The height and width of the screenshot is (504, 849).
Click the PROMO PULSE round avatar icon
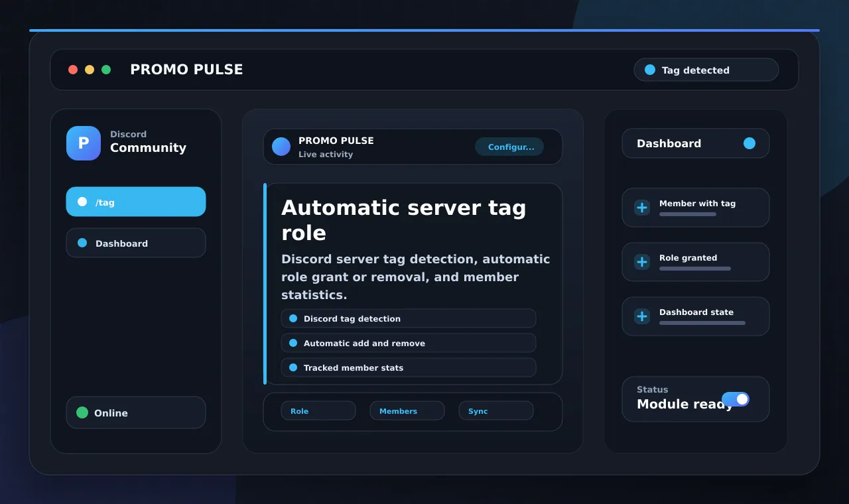[281, 147]
